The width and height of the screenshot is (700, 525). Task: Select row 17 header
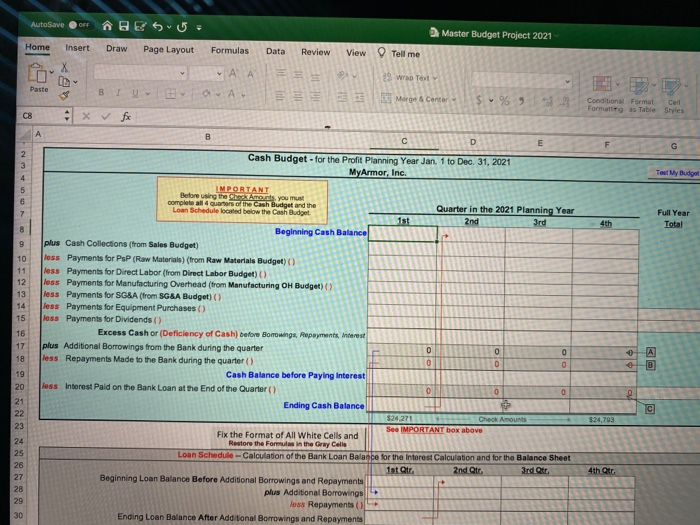(21, 346)
